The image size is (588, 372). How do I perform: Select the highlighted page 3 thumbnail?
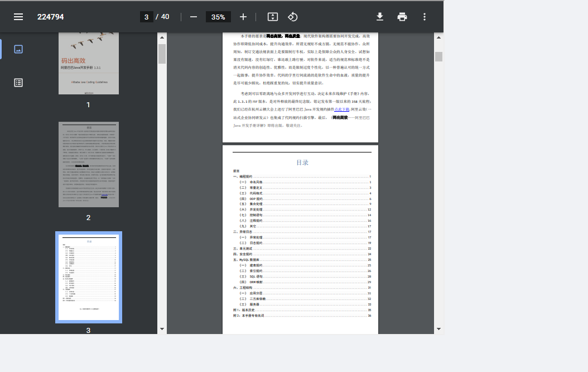tap(89, 277)
